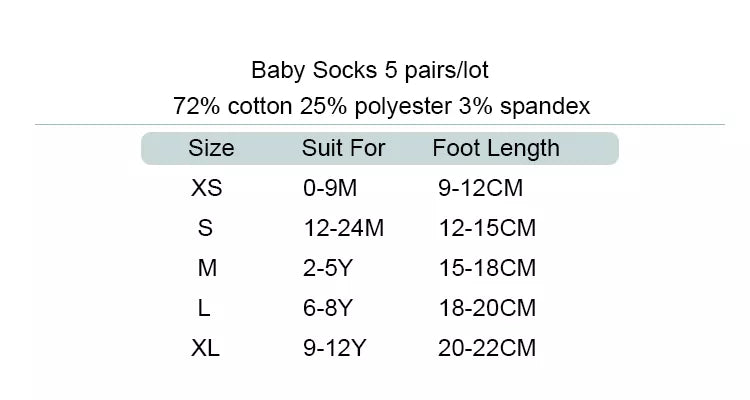Pick the XL size row label
The image size is (750, 400).
coord(205,348)
